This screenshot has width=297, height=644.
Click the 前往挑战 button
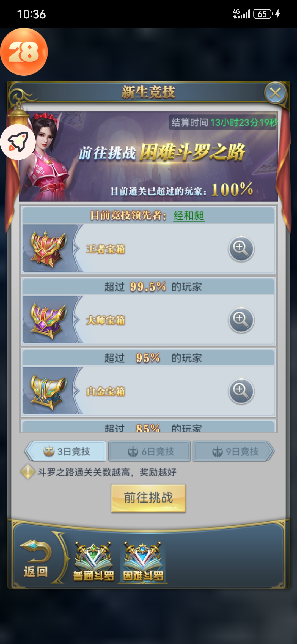pyautogui.click(x=148, y=498)
